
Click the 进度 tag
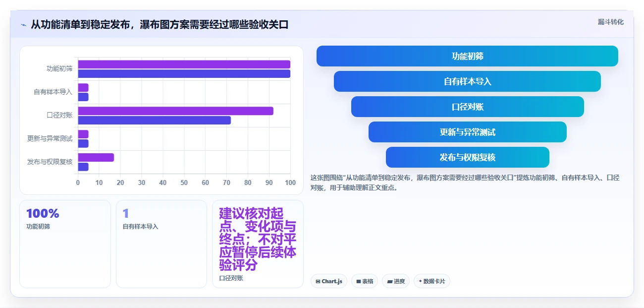tap(396, 281)
